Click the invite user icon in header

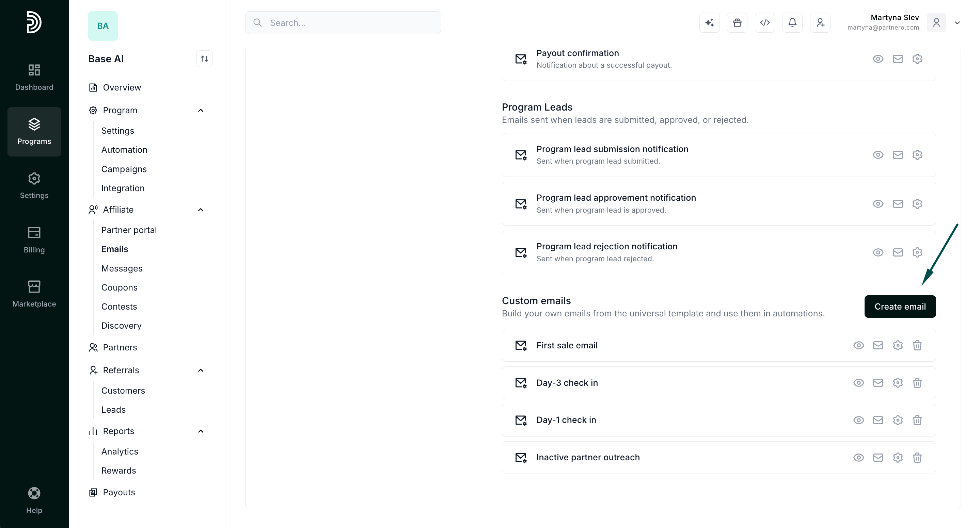click(x=820, y=23)
